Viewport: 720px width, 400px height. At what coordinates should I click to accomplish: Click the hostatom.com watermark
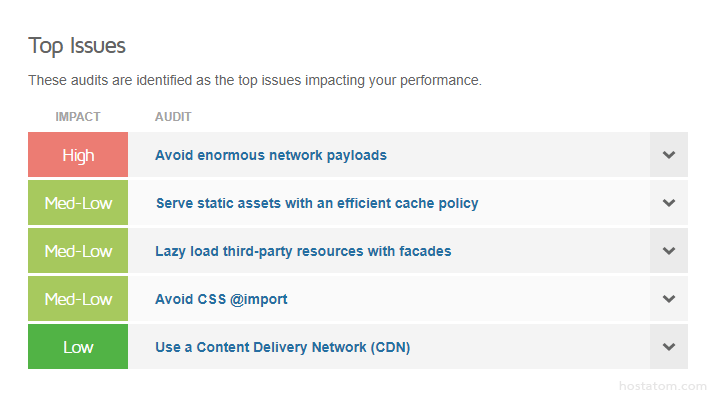(x=673, y=384)
